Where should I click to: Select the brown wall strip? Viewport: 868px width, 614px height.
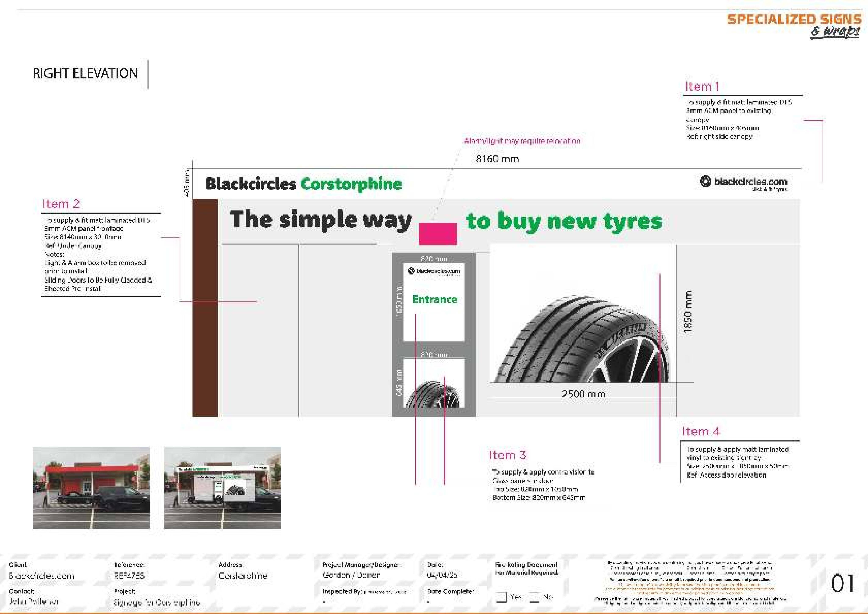pos(205,308)
